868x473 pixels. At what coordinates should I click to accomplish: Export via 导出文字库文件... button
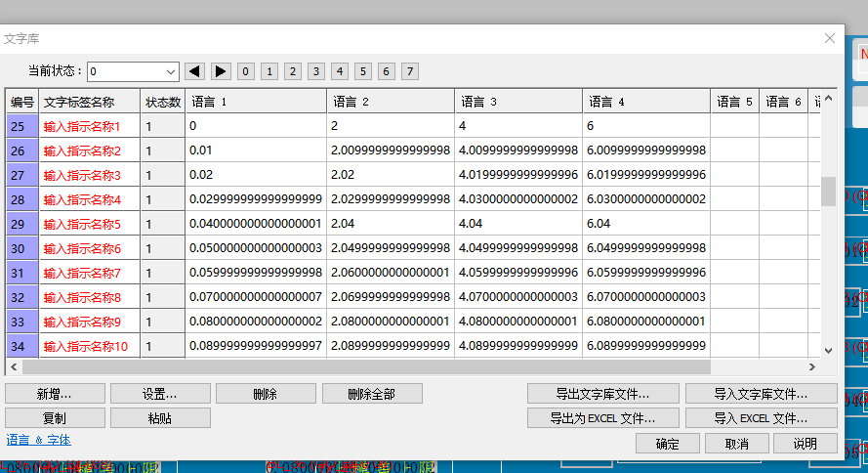[603, 394]
